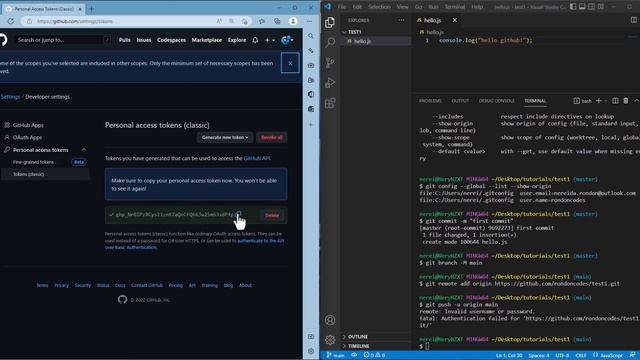Viewport: 640px width, 360px height.
Task: Open GitHub Apps in developer settings sidebar
Action: [28, 125]
